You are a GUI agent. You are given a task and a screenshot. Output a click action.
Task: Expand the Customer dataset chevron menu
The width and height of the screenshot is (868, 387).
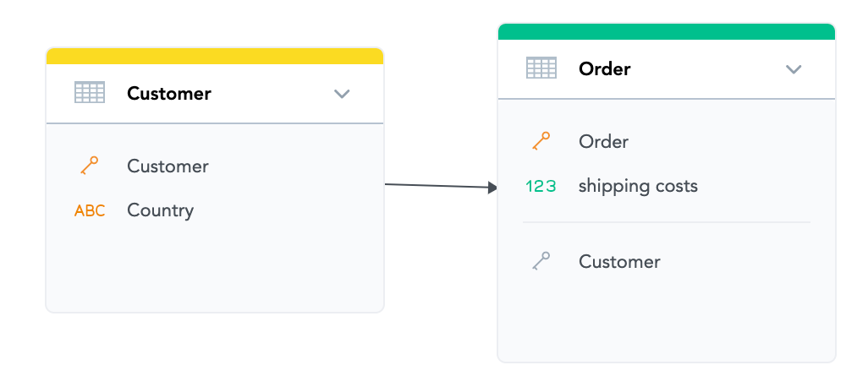click(x=342, y=94)
